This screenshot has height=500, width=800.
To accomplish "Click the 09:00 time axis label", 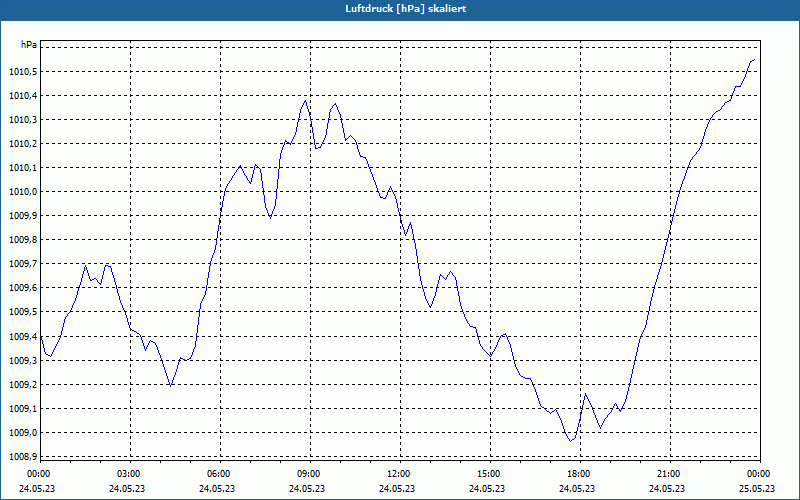I will pos(309,474).
